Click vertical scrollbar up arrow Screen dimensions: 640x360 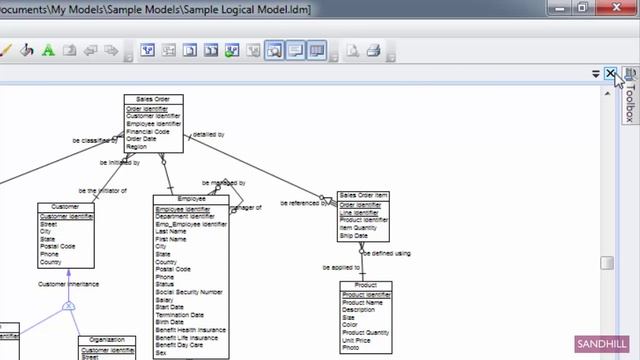[607, 93]
